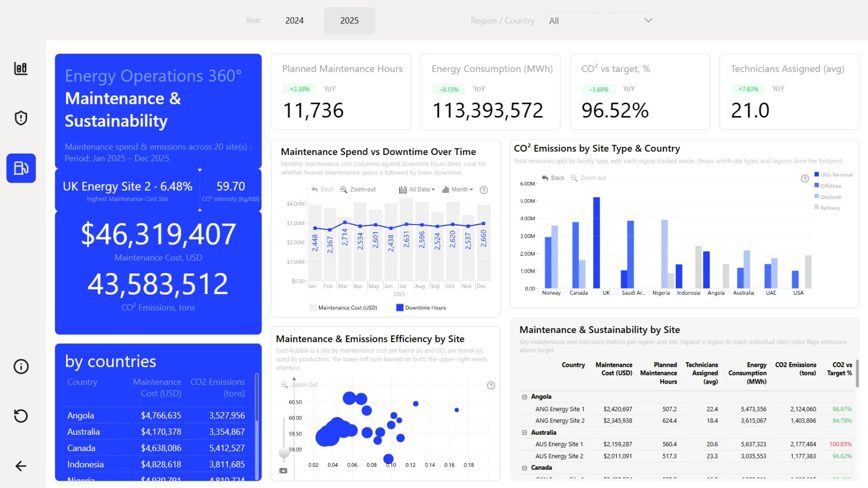This screenshot has height=488, width=868.
Task: Toggle the LNG Terminal legend entry
Action: 833,175
